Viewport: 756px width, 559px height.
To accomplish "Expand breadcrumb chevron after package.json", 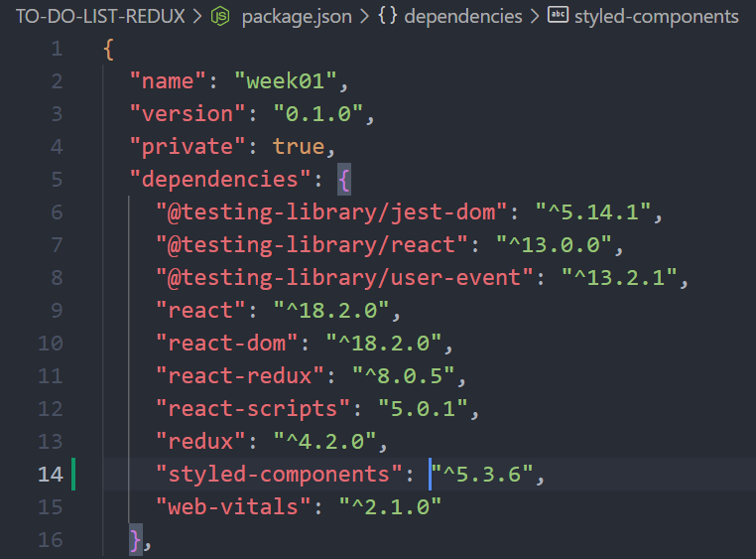I will tap(365, 17).
